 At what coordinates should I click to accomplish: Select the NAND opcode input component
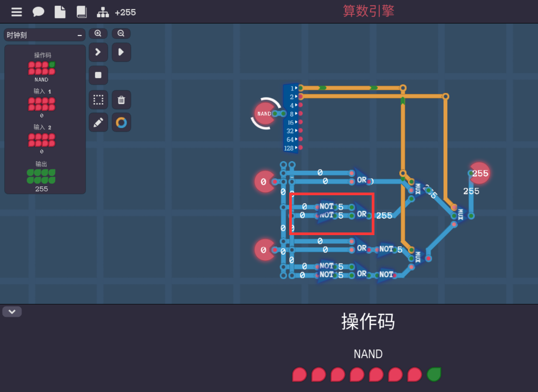265,114
